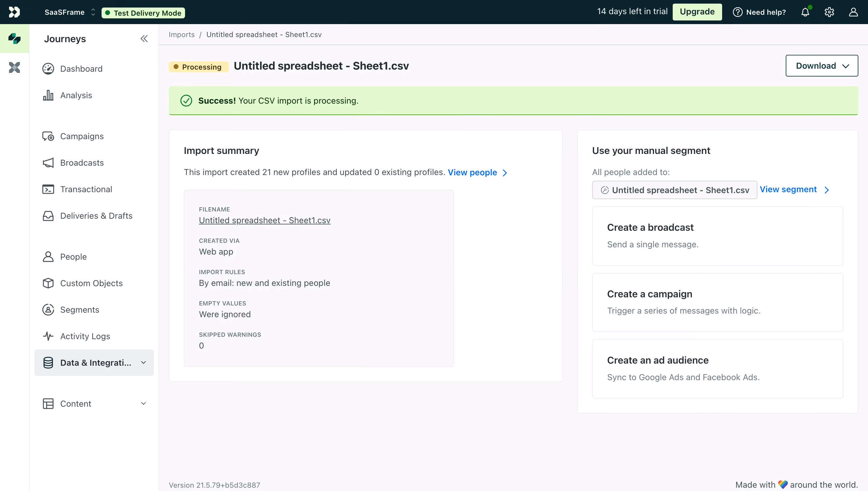Image resolution: width=868 pixels, height=491 pixels.
Task: Open Segments menu item
Action: pos(94,310)
